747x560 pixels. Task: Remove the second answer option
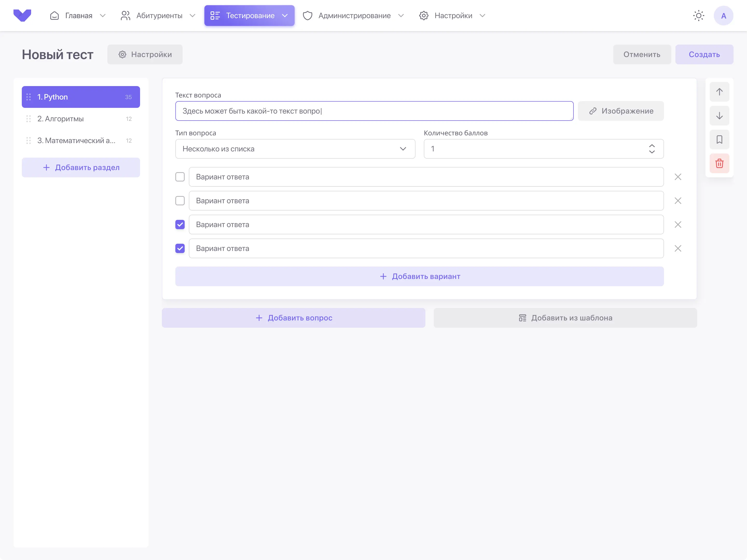678,201
